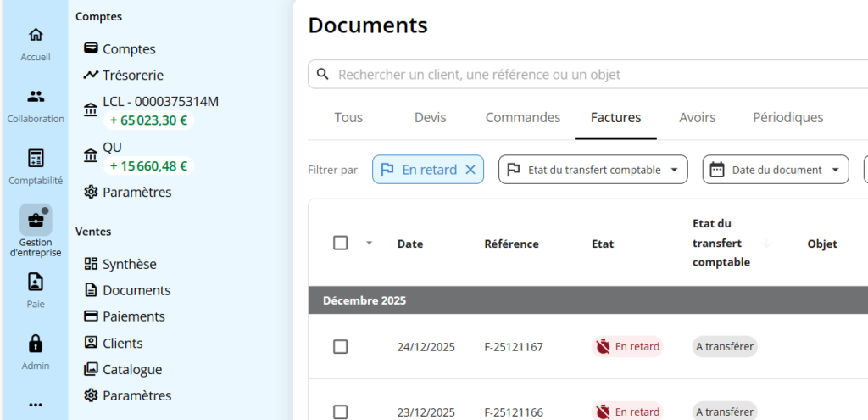This screenshot has height=420, width=868.
Task: Tick the select-all header checkbox
Action: click(341, 243)
